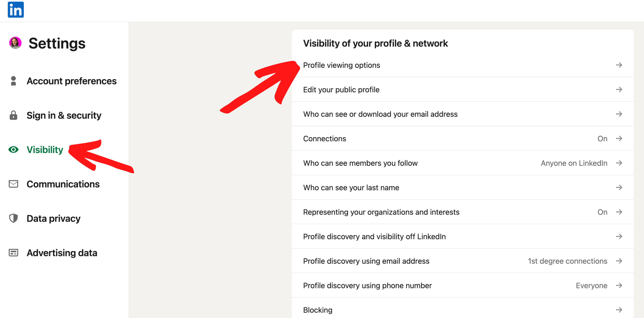The height and width of the screenshot is (318, 644).
Task: Switch to the Account preferences section
Action: pos(72,81)
